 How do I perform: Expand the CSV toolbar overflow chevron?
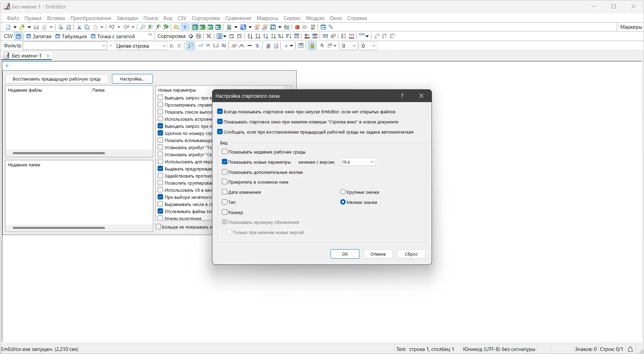tap(150, 35)
